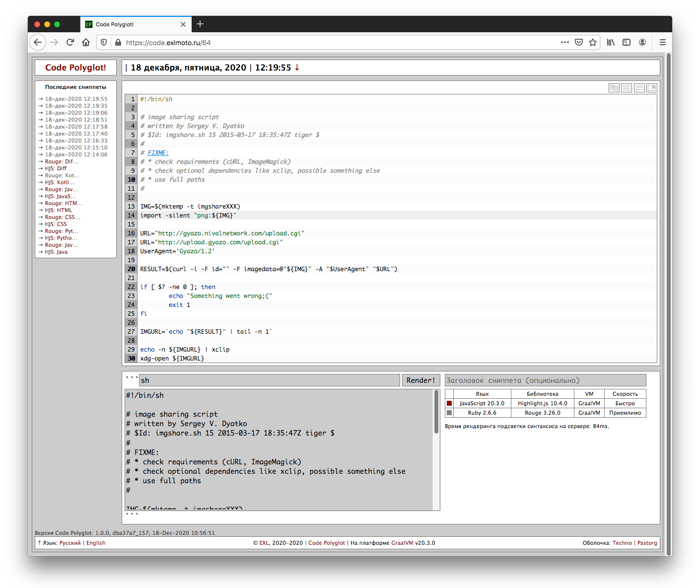Open the 'Rouge: HTM…' snippet
This screenshot has width=700, height=588.
point(64,203)
